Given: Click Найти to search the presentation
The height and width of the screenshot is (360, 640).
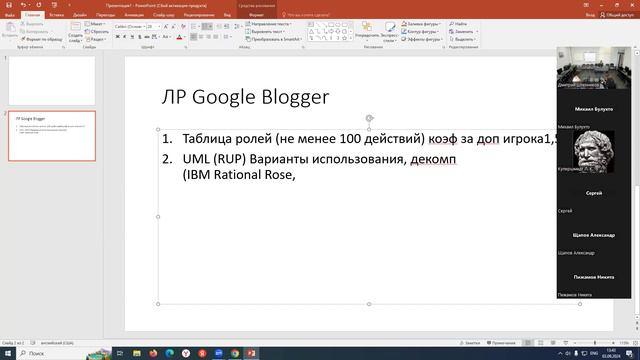Looking at the screenshot, I should (458, 24).
